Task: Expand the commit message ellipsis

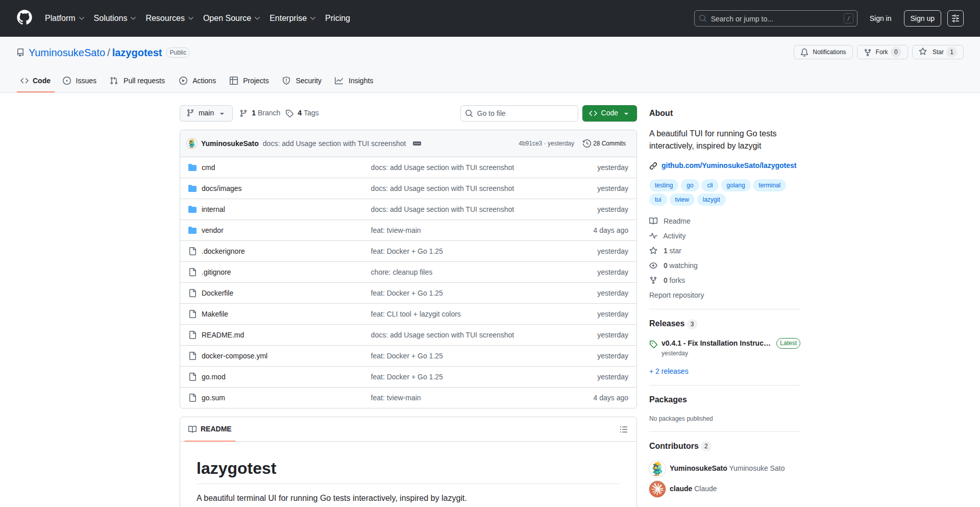Action: [x=417, y=143]
